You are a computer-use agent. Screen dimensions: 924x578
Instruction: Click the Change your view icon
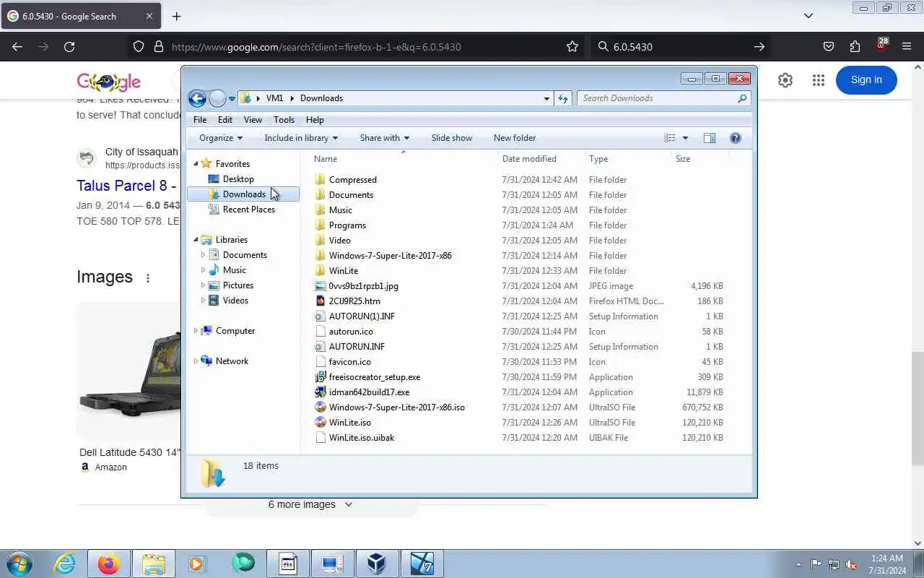tap(670, 138)
